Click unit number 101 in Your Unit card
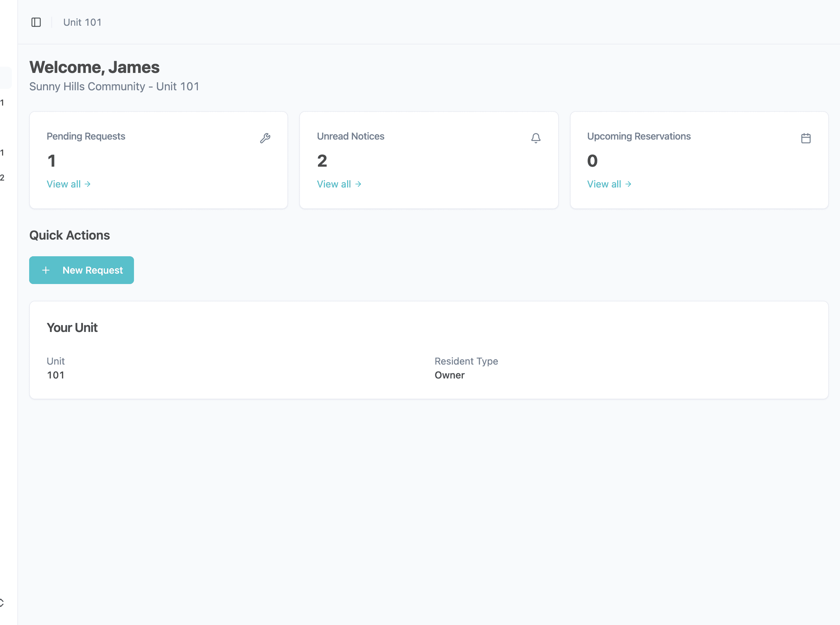The image size is (840, 625). (56, 375)
